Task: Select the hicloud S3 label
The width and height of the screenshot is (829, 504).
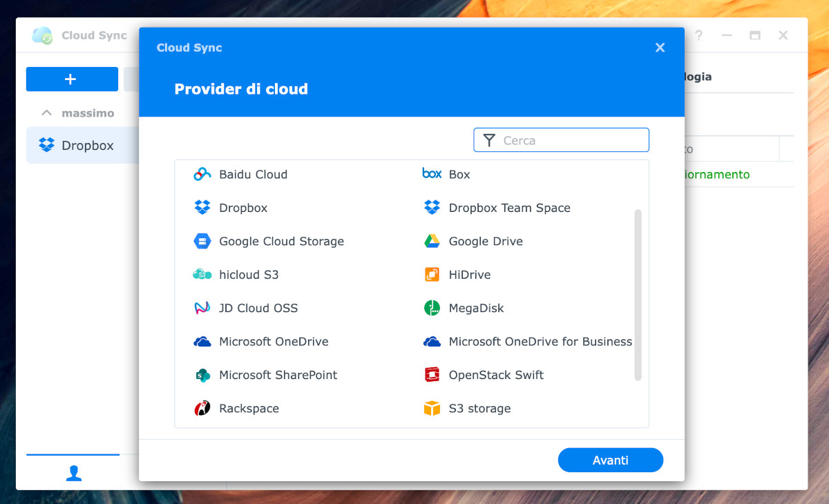Action: [x=249, y=275]
